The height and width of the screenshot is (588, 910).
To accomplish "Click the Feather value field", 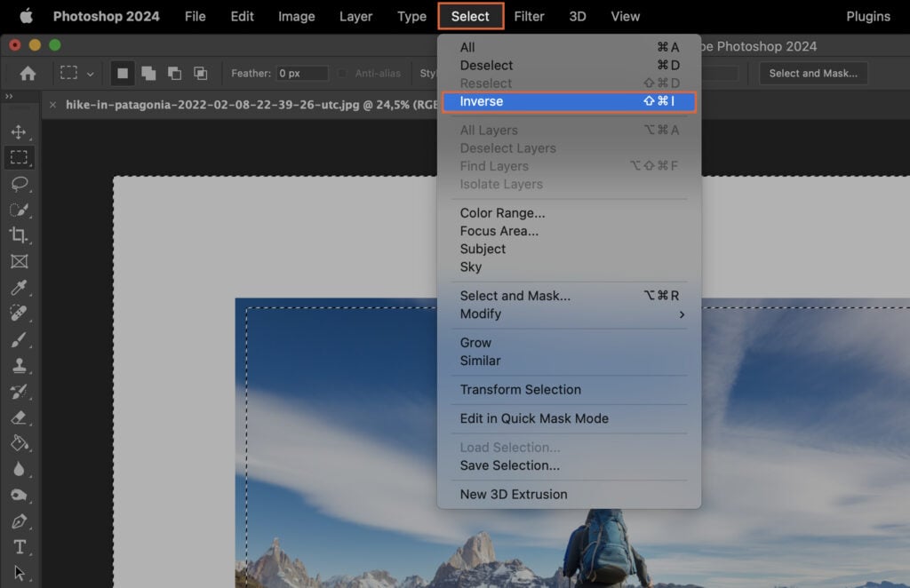I will (x=301, y=74).
